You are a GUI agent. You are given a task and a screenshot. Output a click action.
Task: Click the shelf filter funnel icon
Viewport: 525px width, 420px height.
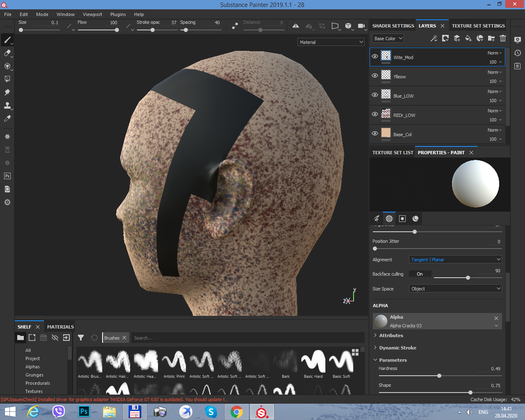[81, 338]
